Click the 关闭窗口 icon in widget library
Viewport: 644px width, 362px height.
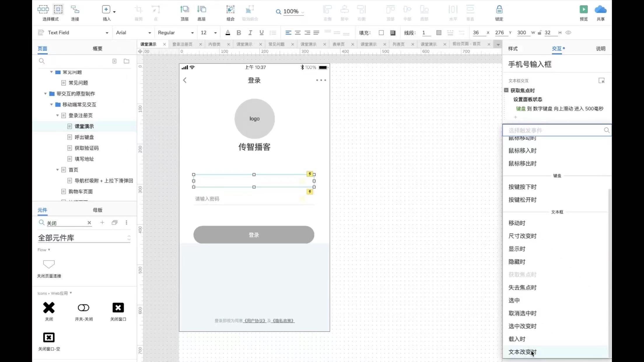[118, 308]
